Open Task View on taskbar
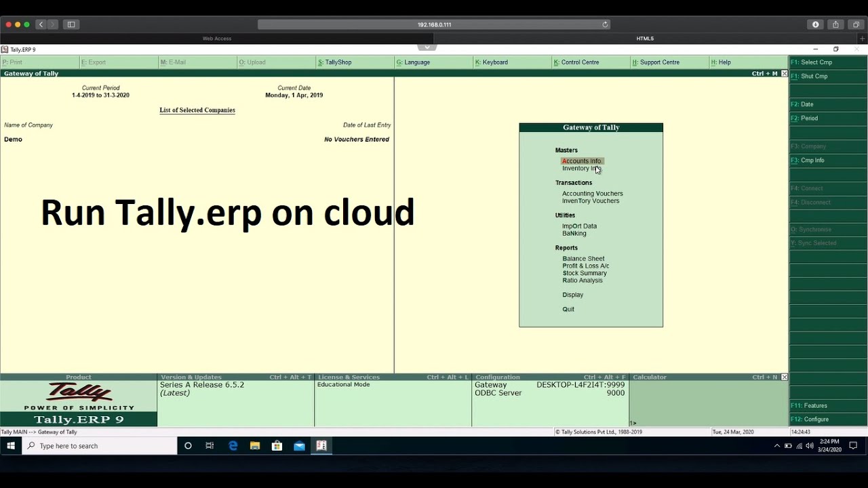The image size is (868, 488). [x=210, y=446]
